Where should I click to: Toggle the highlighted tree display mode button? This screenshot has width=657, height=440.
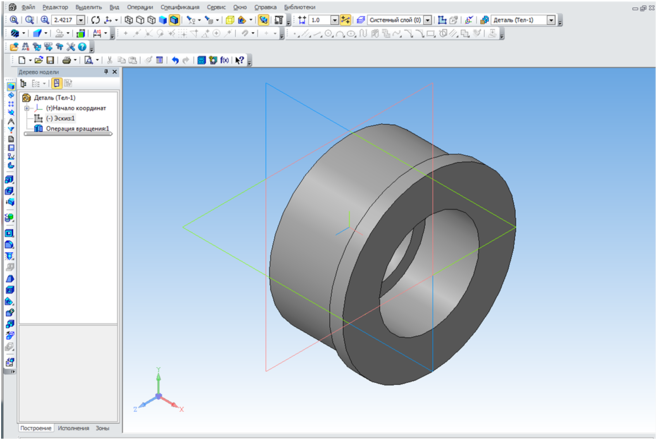click(x=57, y=83)
